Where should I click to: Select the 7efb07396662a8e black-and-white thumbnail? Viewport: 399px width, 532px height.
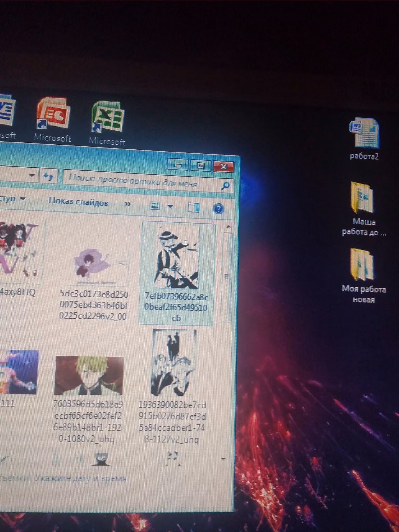[x=177, y=257]
